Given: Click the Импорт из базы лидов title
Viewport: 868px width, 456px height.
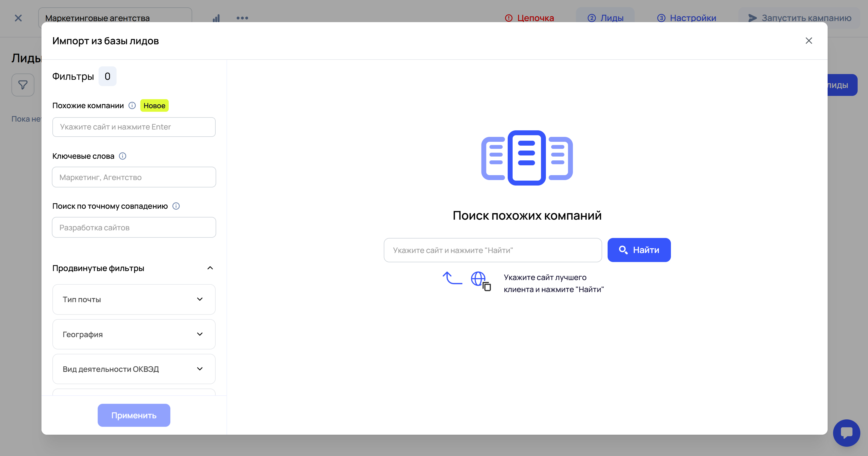Looking at the screenshot, I should pyautogui.click(x=105, y=41).
